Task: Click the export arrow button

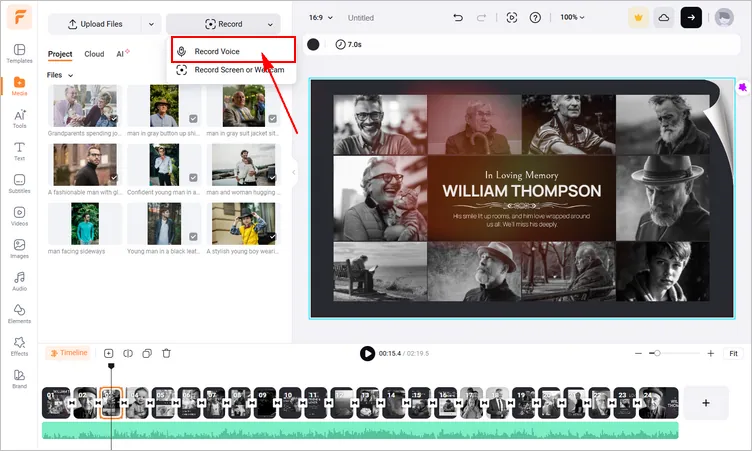Action: pyautogui.click(x=691, y=18)
